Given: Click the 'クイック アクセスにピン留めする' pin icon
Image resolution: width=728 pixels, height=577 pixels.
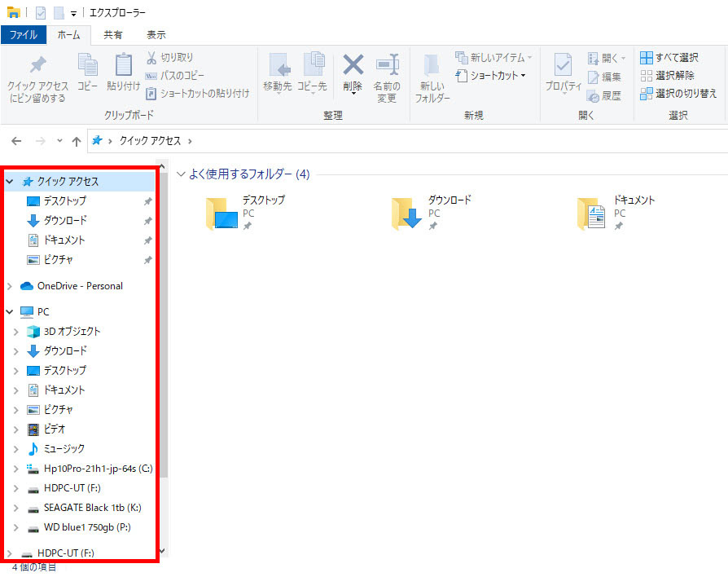Looking at the screenshot, I should pyautogui.click(x=37, y=67).
